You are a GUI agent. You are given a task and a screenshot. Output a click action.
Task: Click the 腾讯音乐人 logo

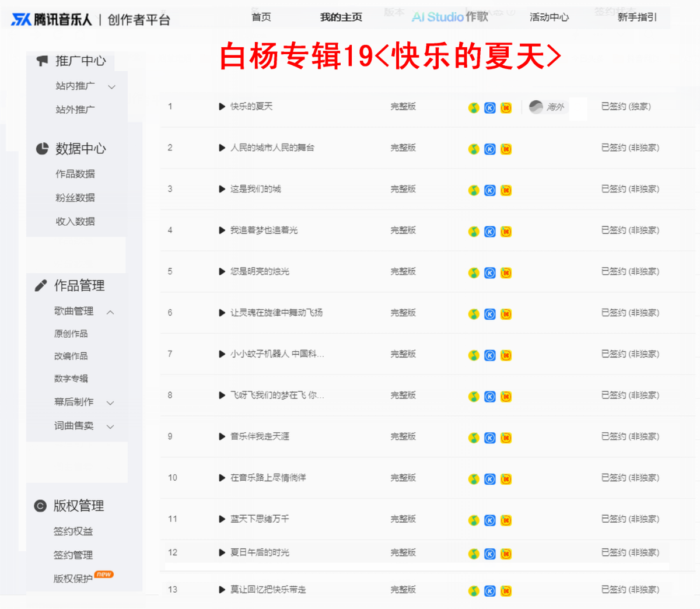51,19
